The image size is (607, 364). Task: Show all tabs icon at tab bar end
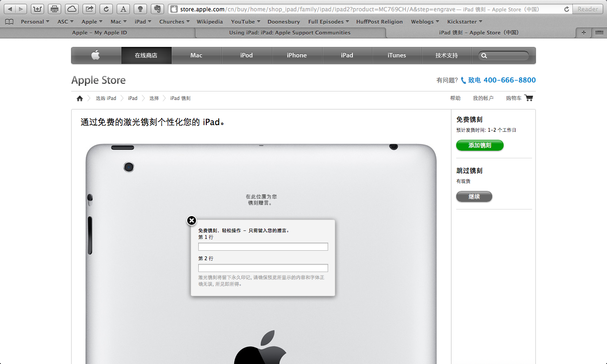(x=598, y=33)
